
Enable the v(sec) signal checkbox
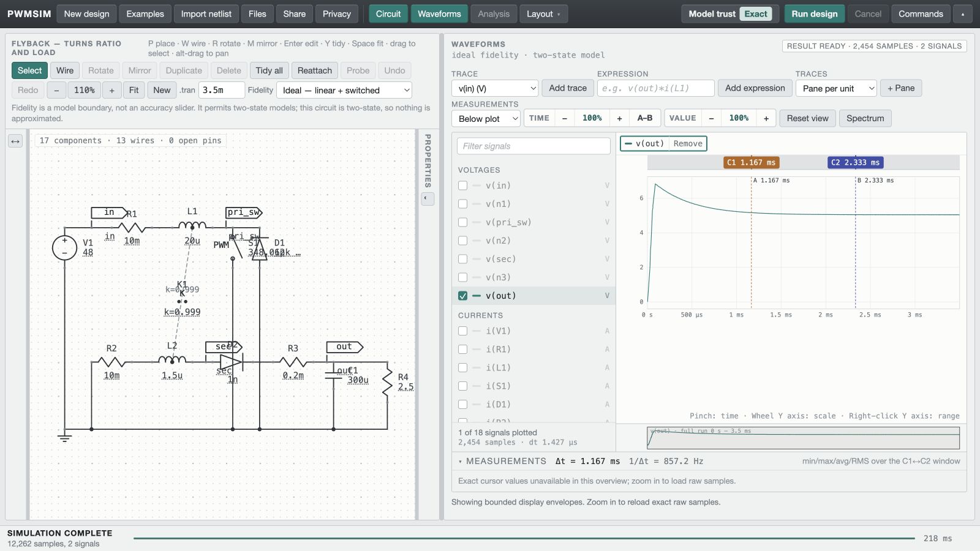[462, 259]
